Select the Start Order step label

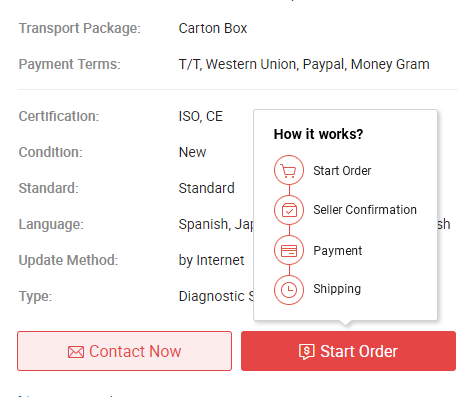(x=342, y=171)
